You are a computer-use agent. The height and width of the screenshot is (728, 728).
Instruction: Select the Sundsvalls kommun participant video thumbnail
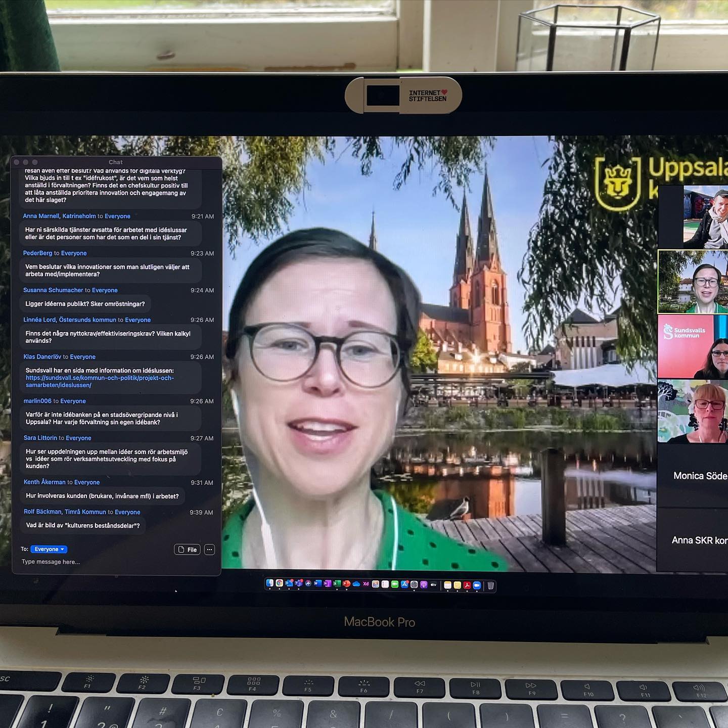693,346
